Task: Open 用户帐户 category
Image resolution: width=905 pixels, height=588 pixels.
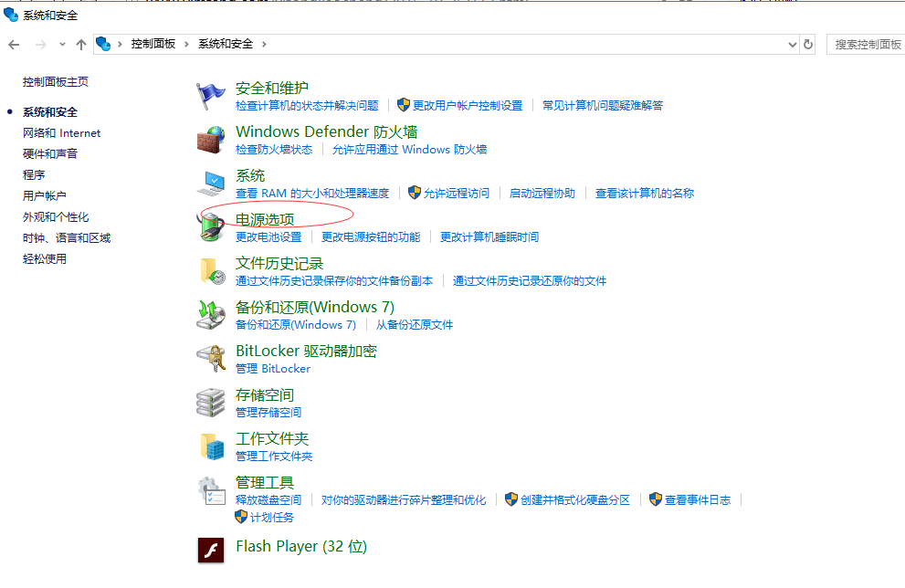Action: point(45,196)
